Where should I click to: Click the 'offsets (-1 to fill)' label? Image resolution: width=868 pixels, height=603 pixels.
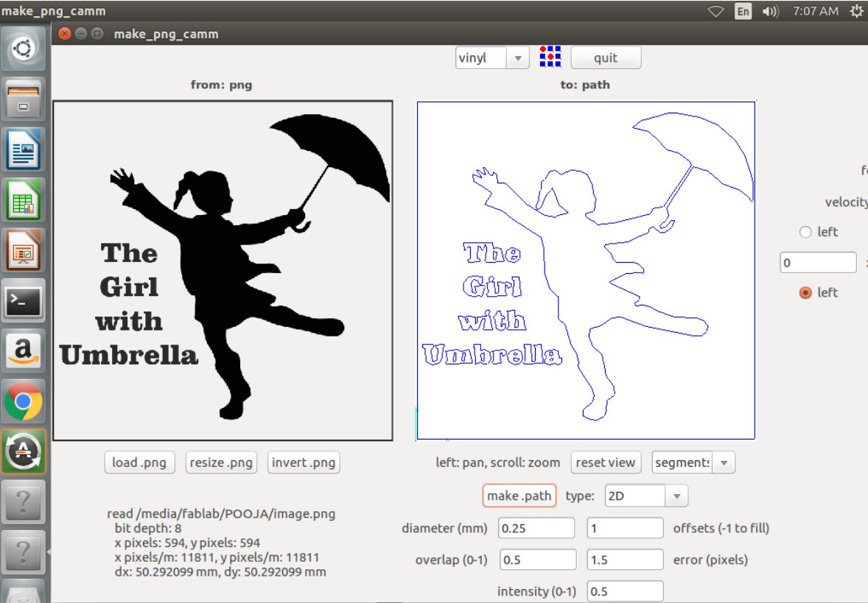pos(721,529)
